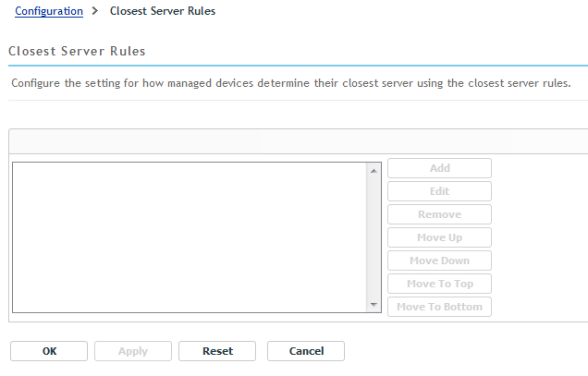Confirm with the OK button
The image size is (588, 376).
point(49,351)
